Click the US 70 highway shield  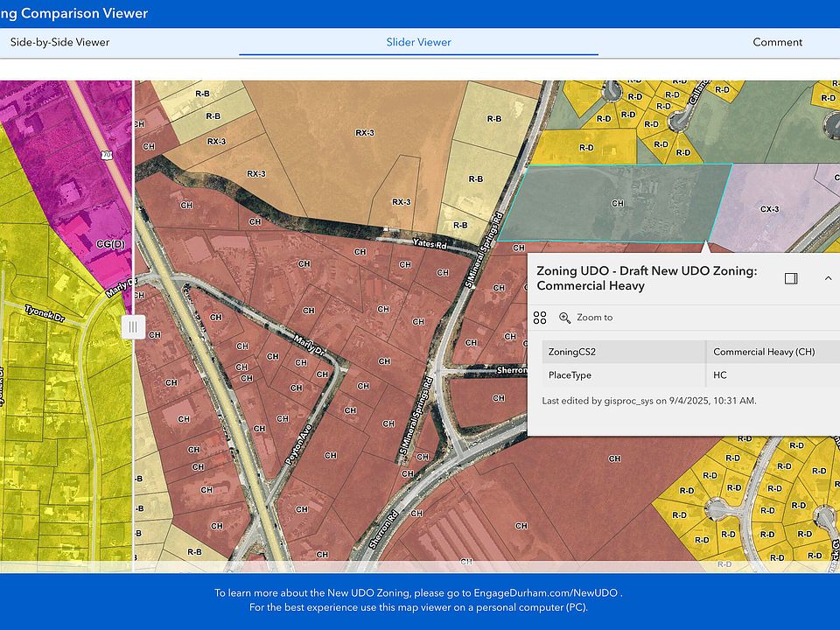(107, 156)
